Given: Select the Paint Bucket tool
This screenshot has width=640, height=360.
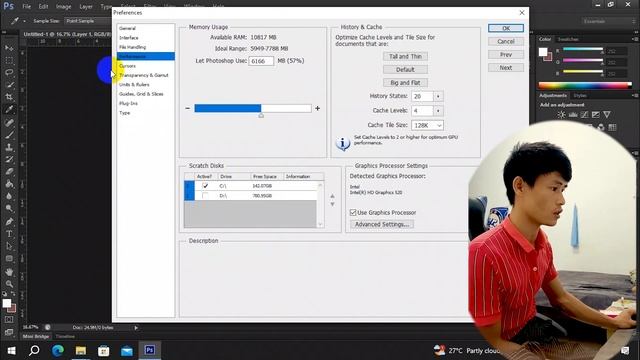Looking at the screenshot, I should pos(9,184).
